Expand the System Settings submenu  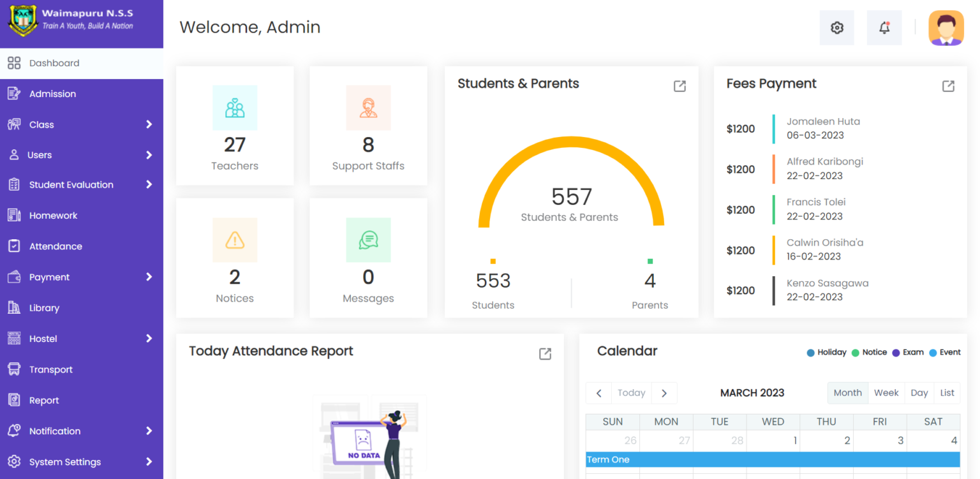coord(149,462)
